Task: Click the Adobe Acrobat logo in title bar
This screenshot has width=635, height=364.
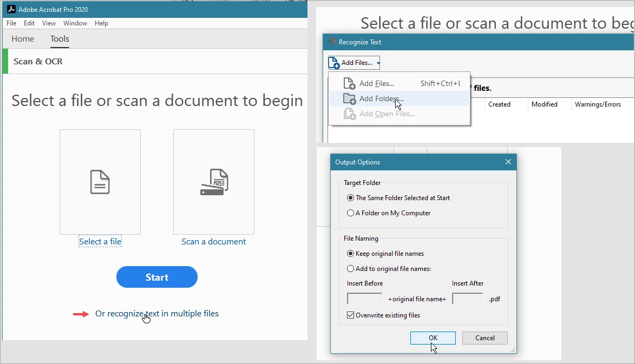Action: pyautogui.click(x=11, y=9)
